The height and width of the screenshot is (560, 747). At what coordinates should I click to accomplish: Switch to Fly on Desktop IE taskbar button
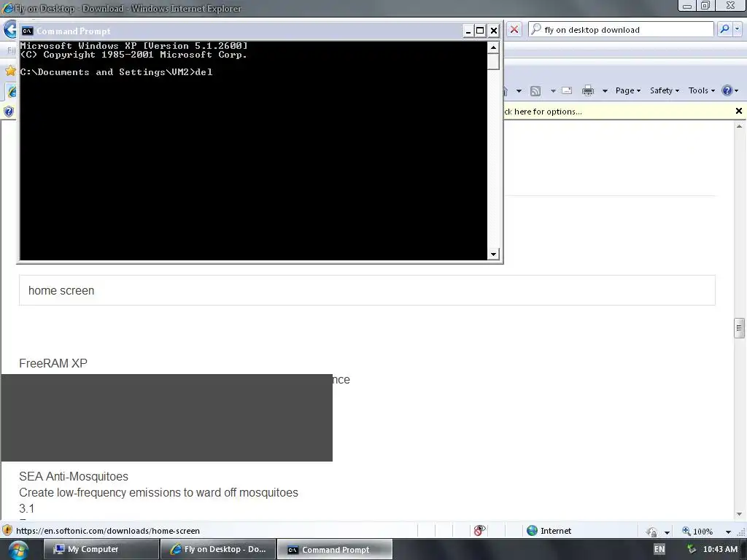[218, 549]
